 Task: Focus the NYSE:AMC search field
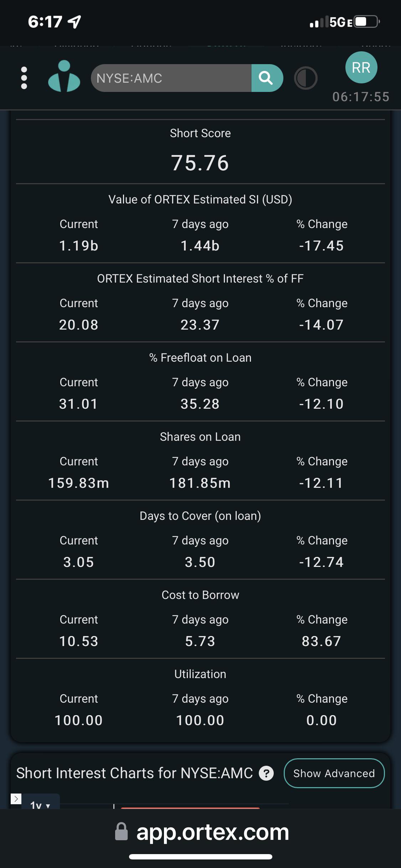tap(171, 78)
